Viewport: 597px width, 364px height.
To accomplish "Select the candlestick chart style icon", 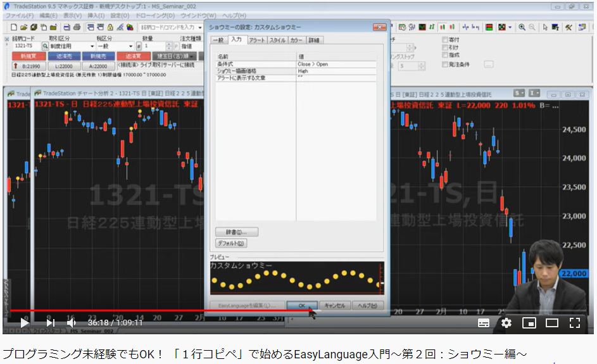I will pos(442,27).
